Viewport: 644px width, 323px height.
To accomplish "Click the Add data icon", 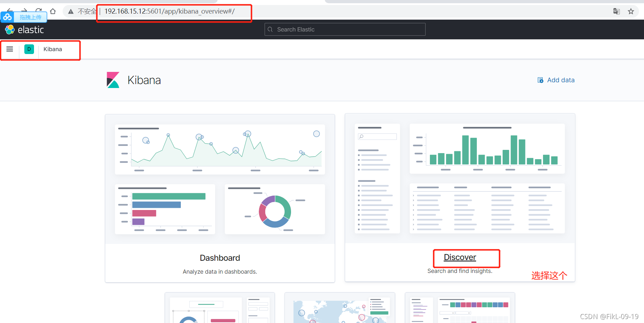I will tap(541, 80).
